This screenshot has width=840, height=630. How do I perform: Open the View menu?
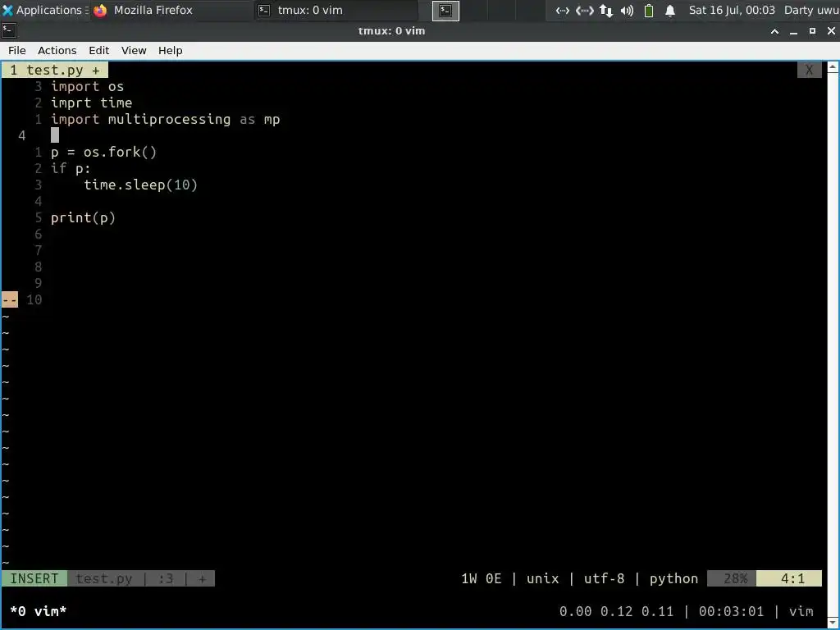click(x=134, y=50)
